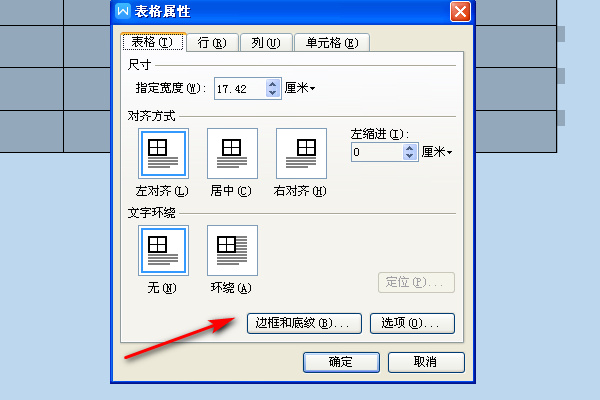Click the 选项(O) button
Screen dimensions: 600x400
412,323
